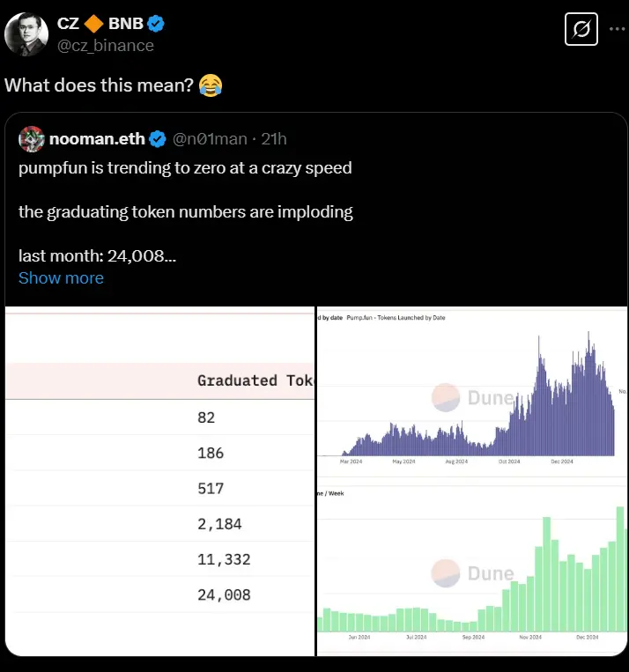Click the "pumpfun is trending to zero" text

click(x=185, y=167)
